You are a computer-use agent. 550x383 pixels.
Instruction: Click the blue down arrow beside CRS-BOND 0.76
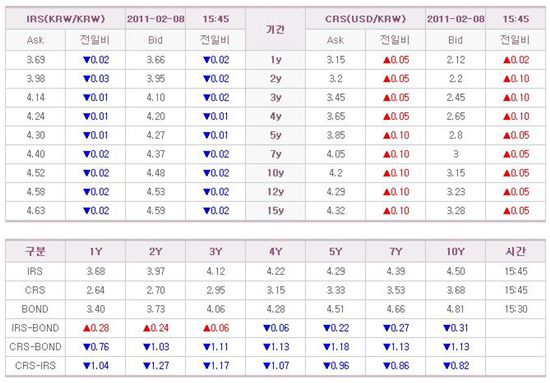point(87,347)
